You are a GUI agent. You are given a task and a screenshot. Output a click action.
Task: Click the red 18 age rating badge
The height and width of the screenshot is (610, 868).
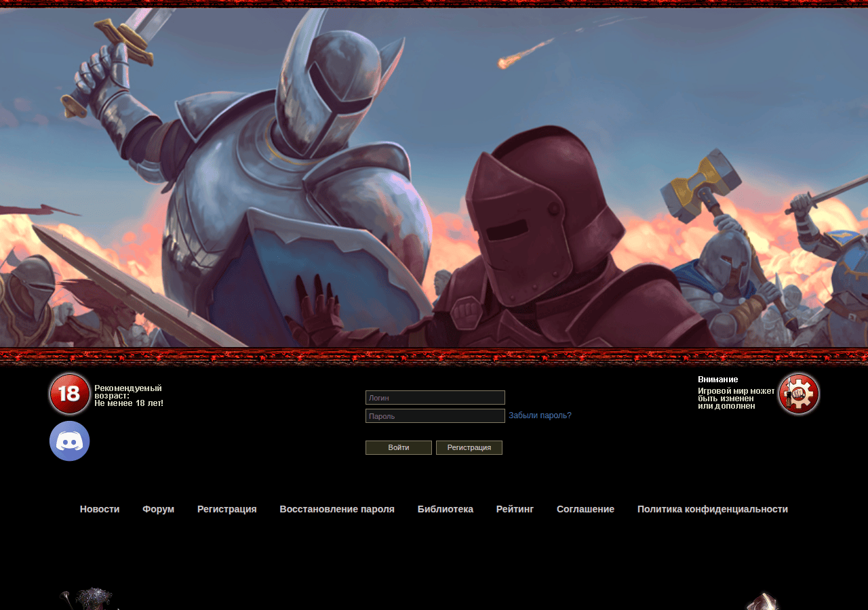pos(70,394)
